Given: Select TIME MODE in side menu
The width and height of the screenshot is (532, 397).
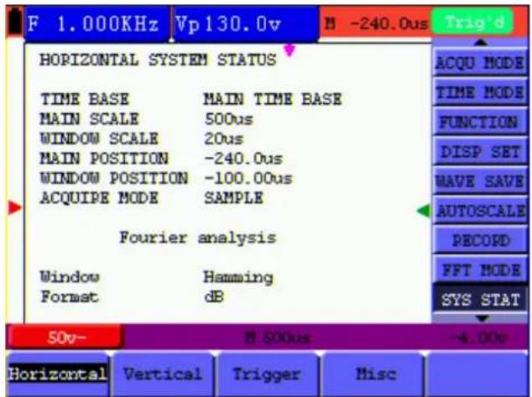Looking at the screenshot, I should point(480,92).
